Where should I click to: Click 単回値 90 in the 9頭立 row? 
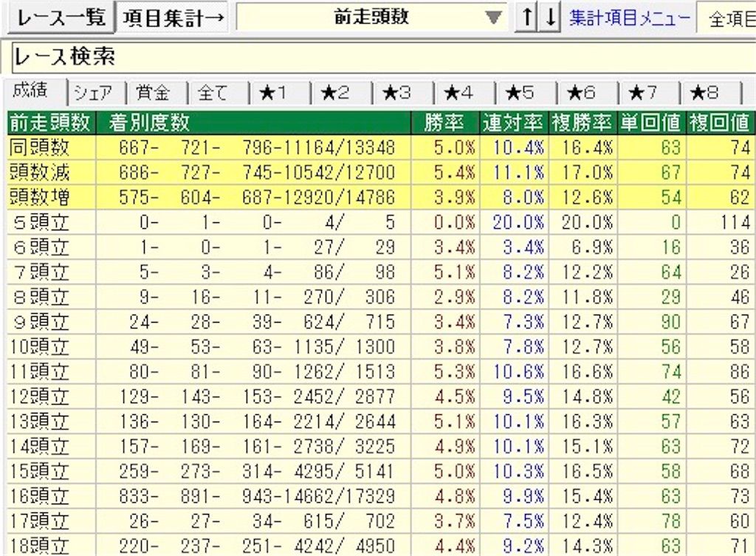(670, 322)
